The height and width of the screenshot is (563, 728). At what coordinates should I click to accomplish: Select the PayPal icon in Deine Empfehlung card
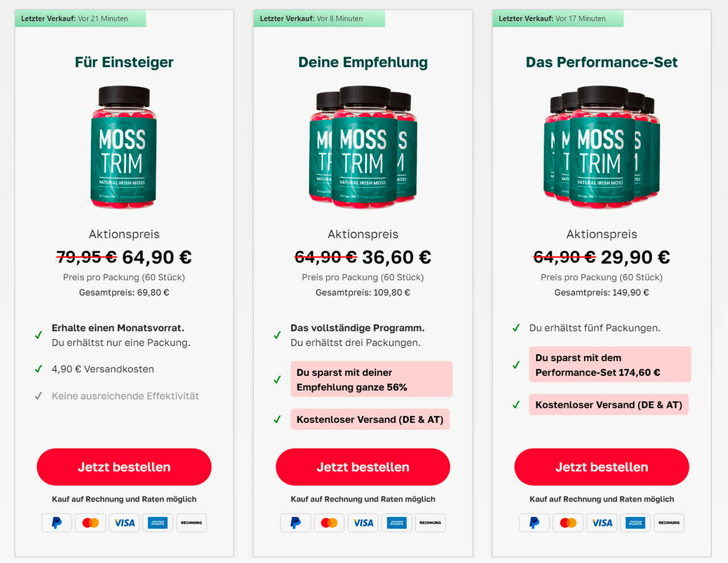tap(296, 523)
